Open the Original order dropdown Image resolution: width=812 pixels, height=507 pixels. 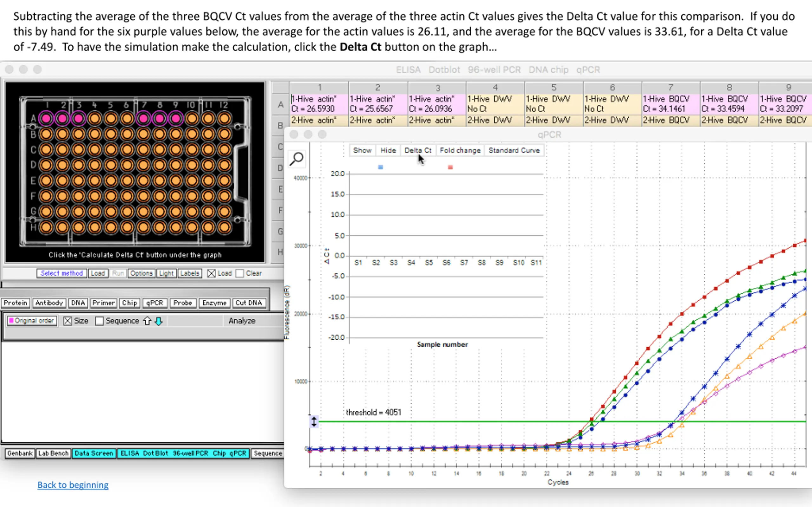(x=32, y=321)
